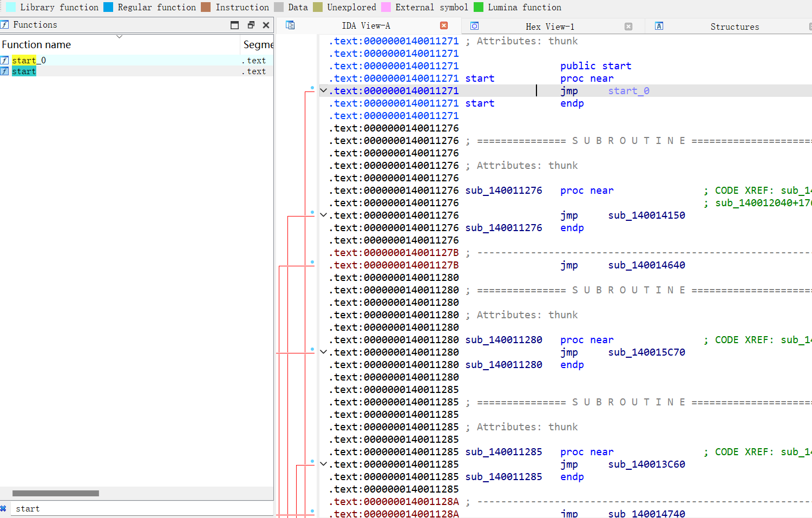Collapse sub_140011276 with its chevron
This screenshot has height=518, width=812.
click(324, 215)
